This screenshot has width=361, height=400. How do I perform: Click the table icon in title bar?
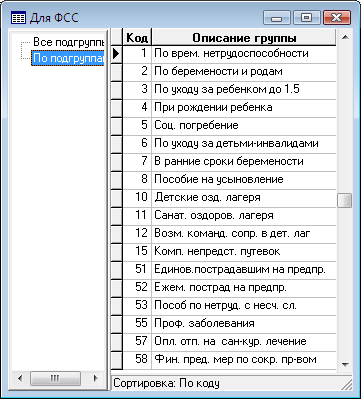[x=18, y=18]
